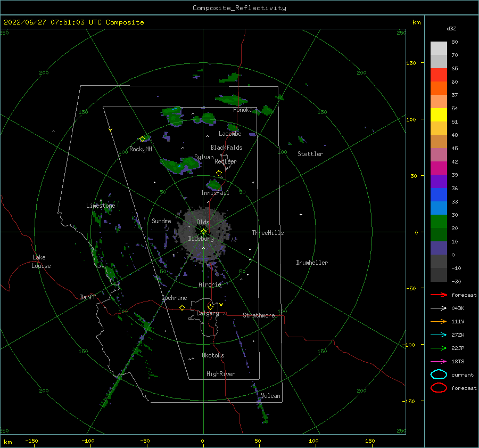The height and width of the screenshot is (448, 479).
Task: Select the red 65-60 dBZ color swatch
Action: (439, 75)
